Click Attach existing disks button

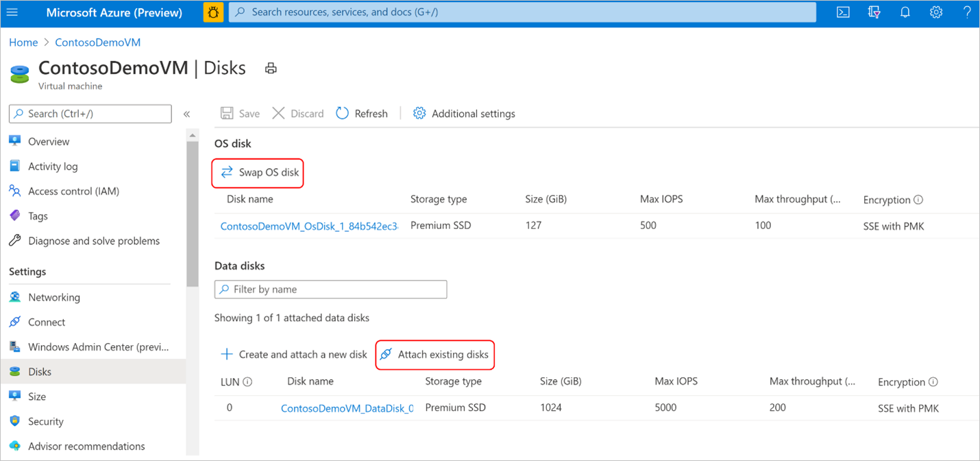435,355
